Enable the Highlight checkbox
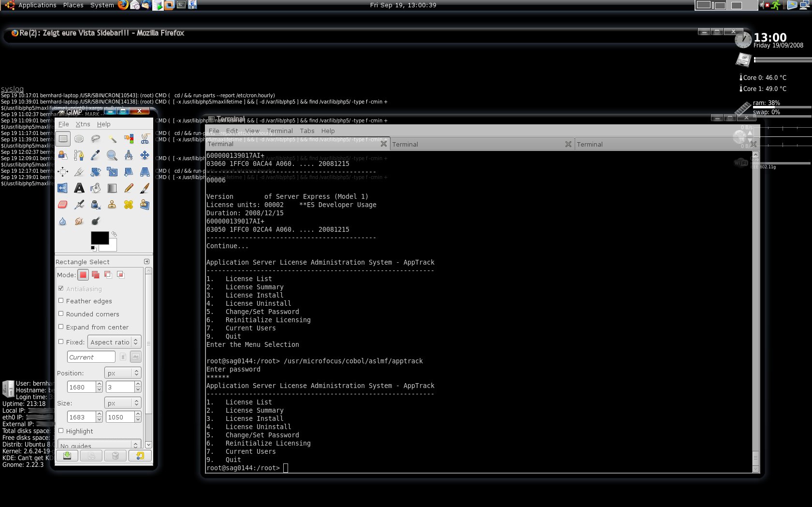The width and height of the screenshot is (812, 507). click(61, 431)
